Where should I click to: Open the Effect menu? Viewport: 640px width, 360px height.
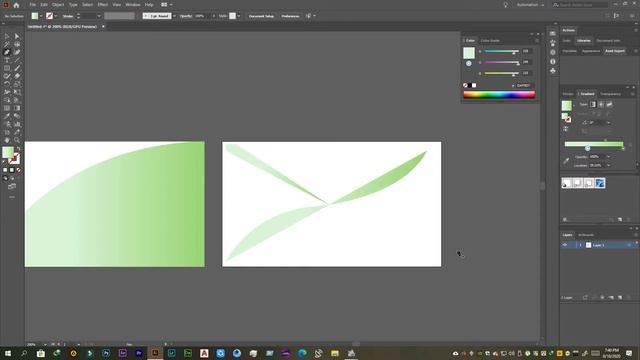click(x=102, y=5)
